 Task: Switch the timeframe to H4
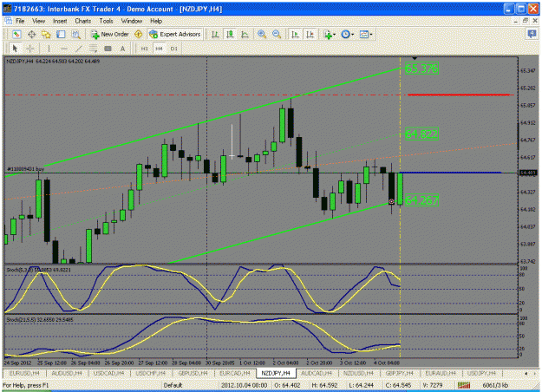(x=159, y=49)
